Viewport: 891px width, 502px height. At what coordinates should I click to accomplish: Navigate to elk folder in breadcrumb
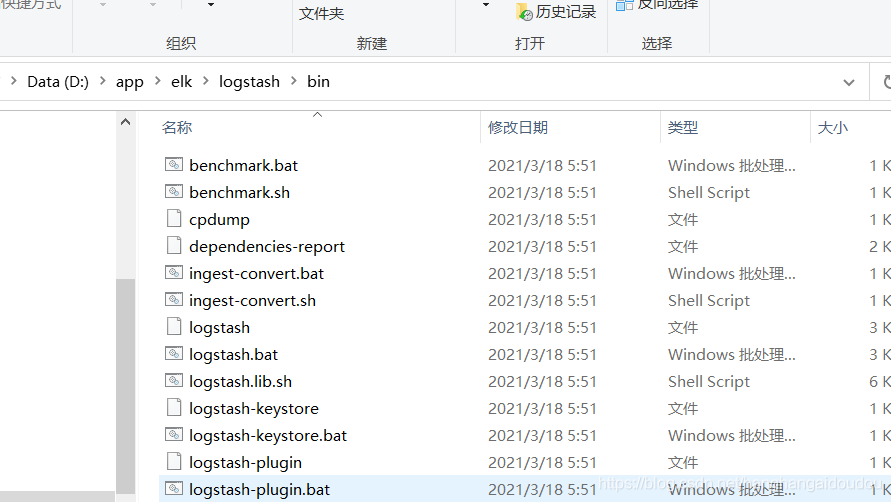point(181,82)
